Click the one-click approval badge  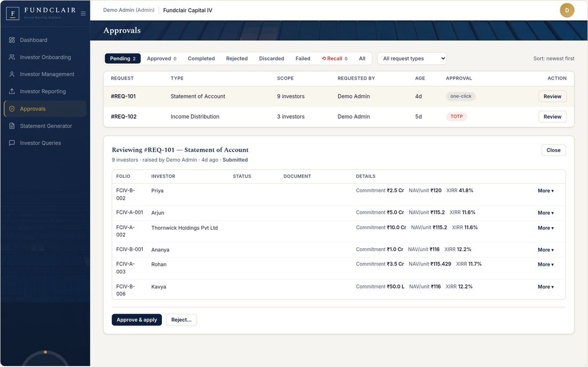pos(460,96)
